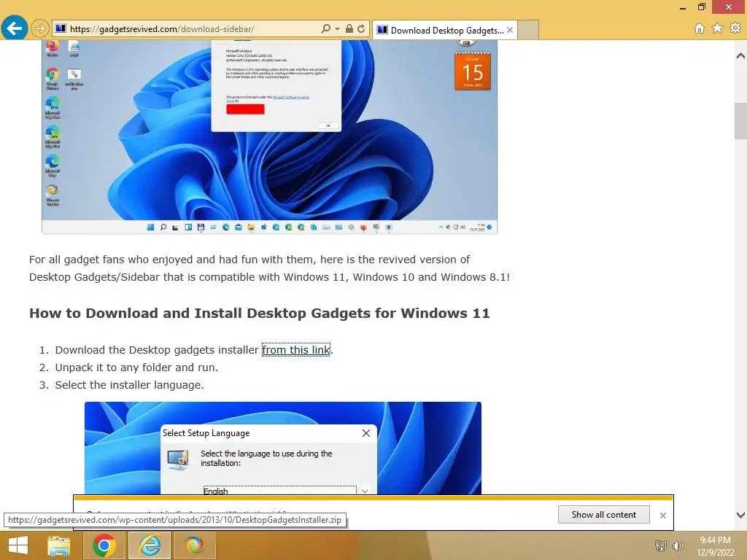Click the page scrollbar down arrow

click(x=740, y=515)
